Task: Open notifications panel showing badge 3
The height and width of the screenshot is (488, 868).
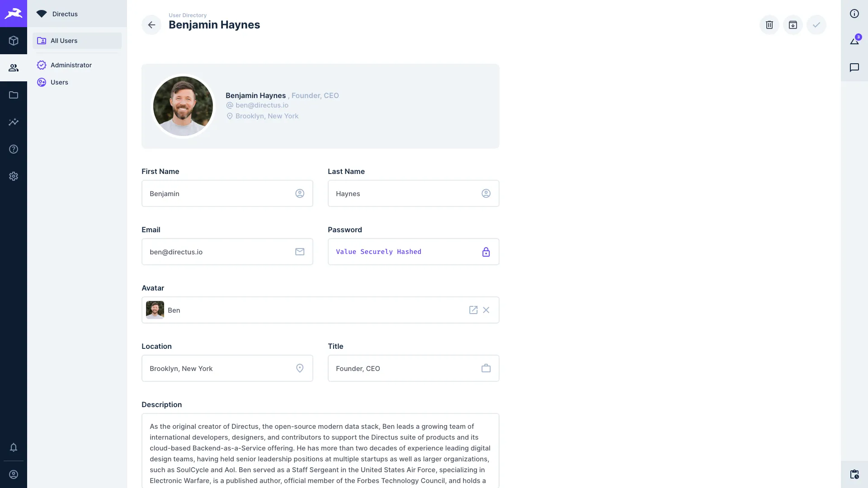Action: (855, 40)
